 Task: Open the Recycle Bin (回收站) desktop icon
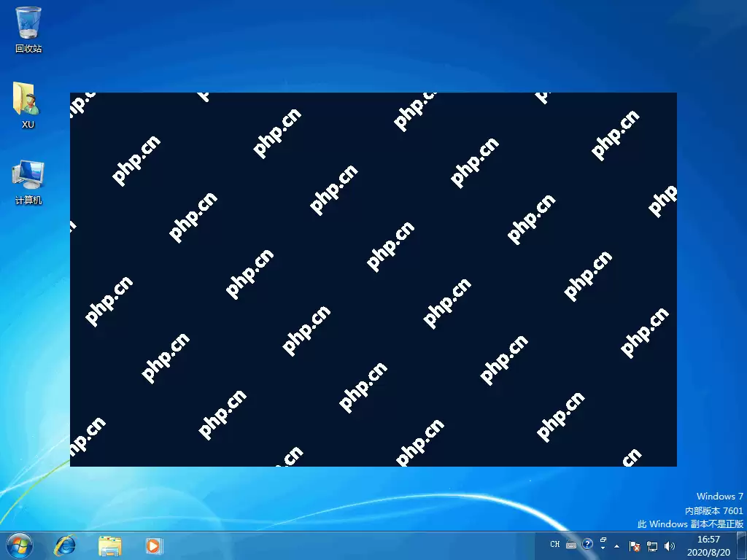[28, 24]
